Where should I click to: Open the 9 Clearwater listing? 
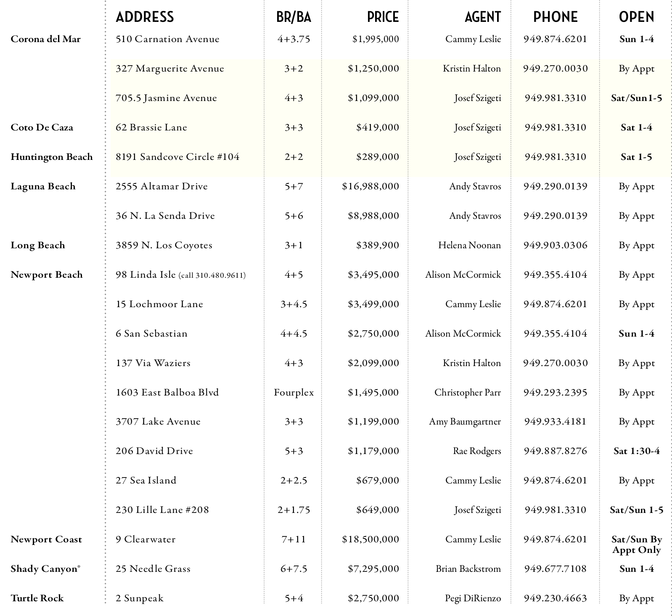pos(146,539)
